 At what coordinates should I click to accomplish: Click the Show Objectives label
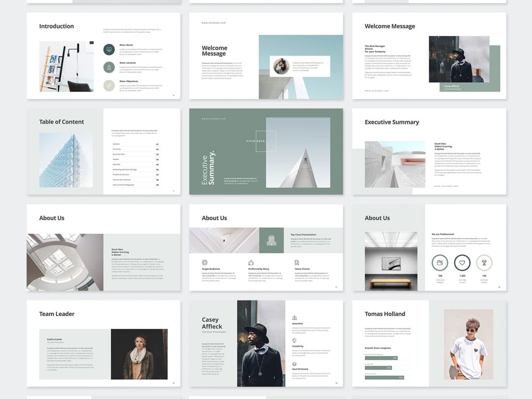tap(129, 81)
